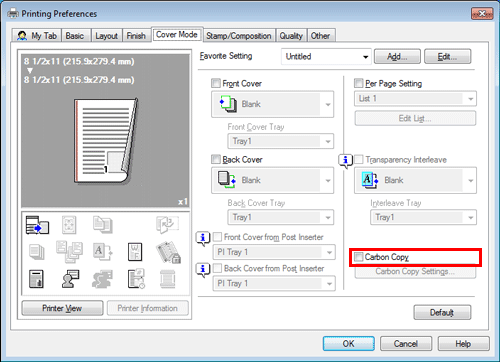
Task: Click the Edit... favorite setting button
Action: click(x=448, y=57)
